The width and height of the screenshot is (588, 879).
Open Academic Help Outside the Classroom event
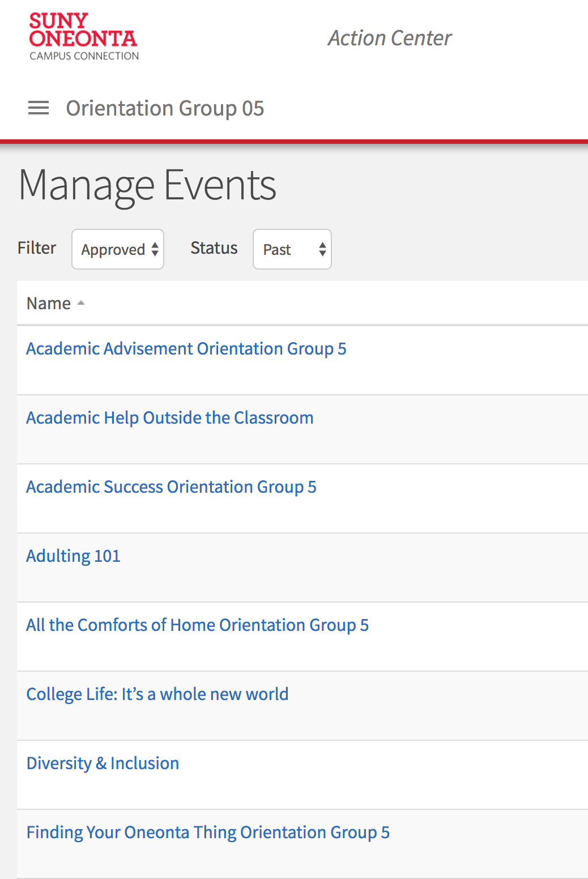tap(170, 418)
